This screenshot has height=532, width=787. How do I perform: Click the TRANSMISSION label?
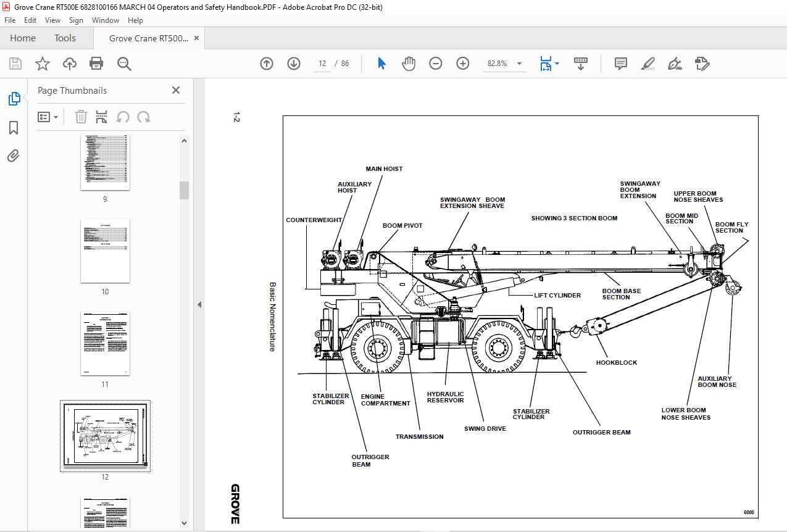point(420,437)
